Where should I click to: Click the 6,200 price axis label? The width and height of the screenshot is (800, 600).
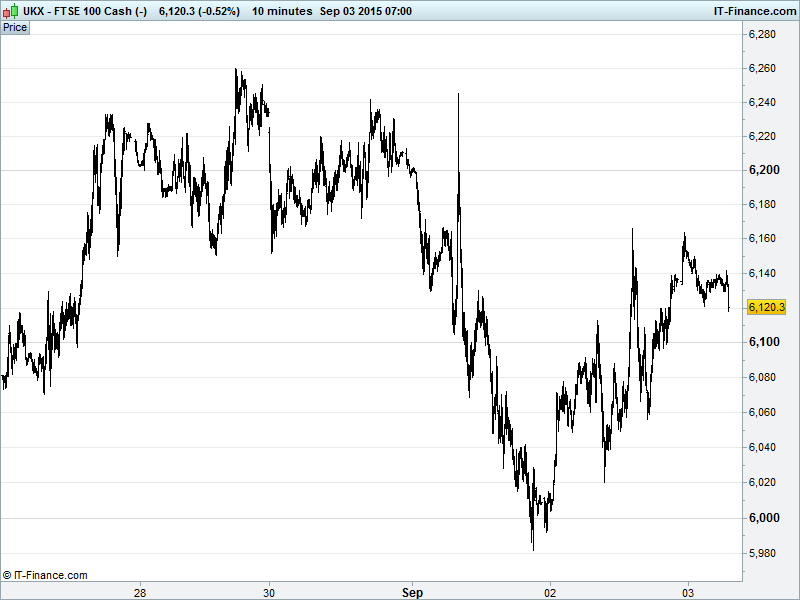[x=763, y=170]
